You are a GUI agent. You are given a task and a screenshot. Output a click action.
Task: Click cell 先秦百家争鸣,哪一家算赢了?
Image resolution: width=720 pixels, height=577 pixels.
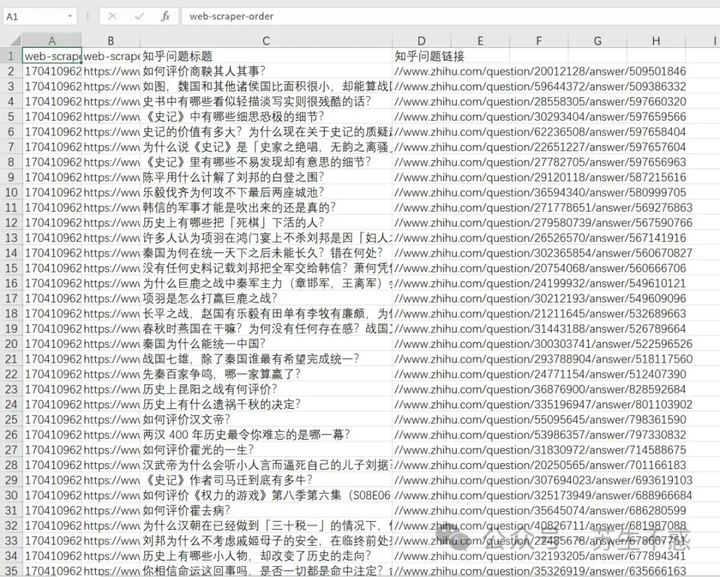[x=266, y=374]
